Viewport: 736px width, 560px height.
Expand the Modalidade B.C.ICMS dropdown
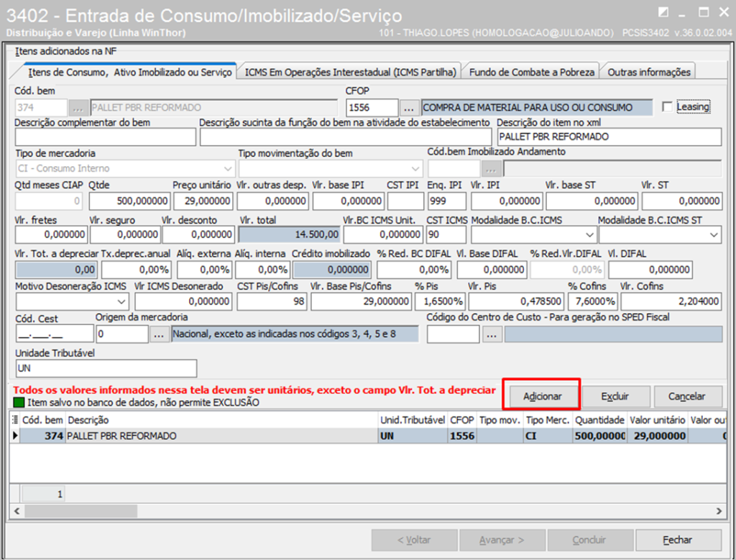pyautogui.click(x=589, y=234)
